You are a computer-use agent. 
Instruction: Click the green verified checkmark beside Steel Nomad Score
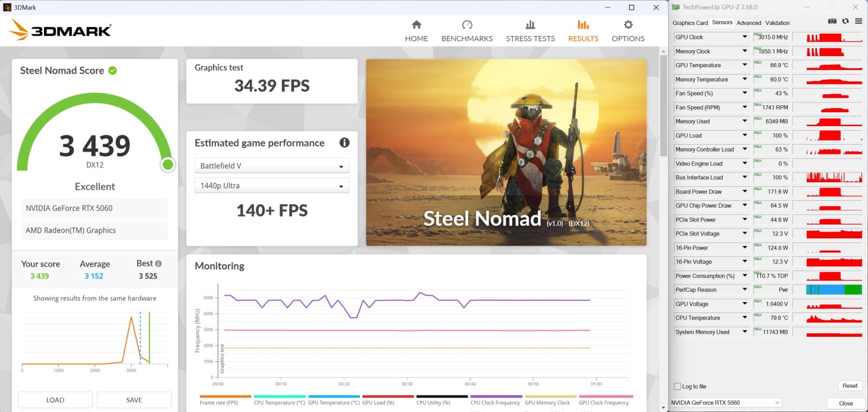[x=113, y=71]
